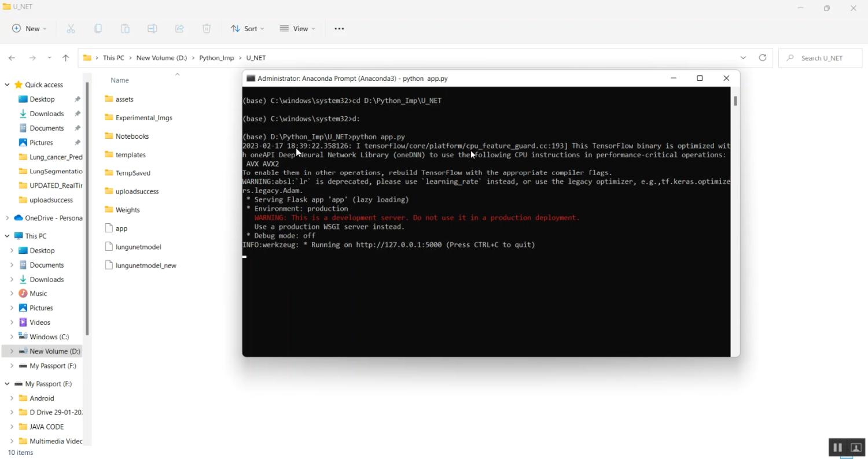Viewport: 868px width, 459px height.
Task: Open the UPDATED_RealTir quick access folder
Action: pyautogui.click(x=51, y=186)
